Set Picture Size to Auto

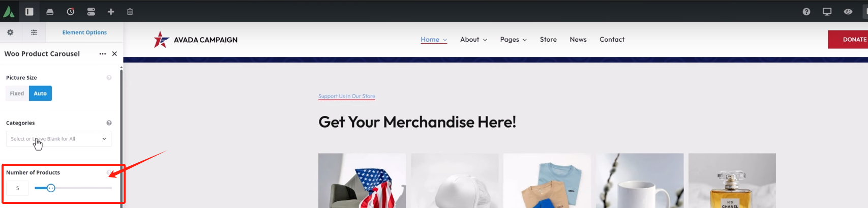pyautogui.click(x=40, y=94)
